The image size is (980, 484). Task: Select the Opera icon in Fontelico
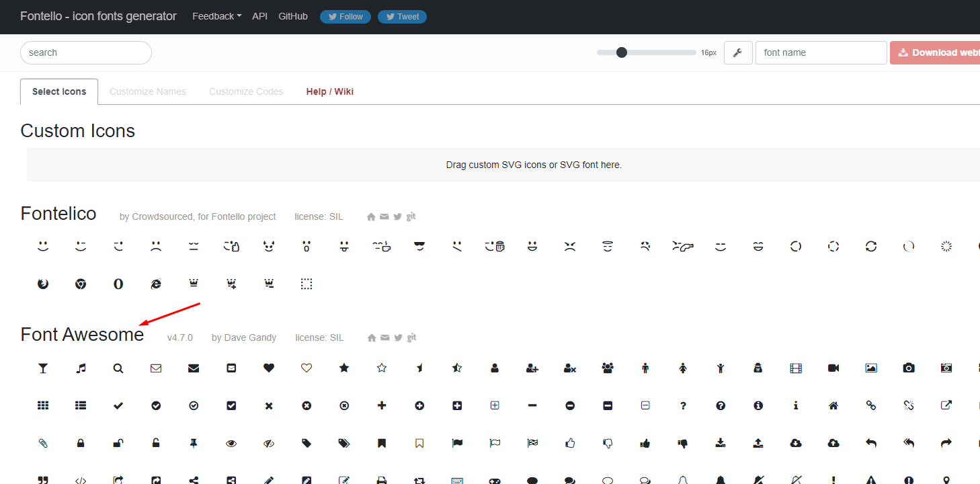118,284
